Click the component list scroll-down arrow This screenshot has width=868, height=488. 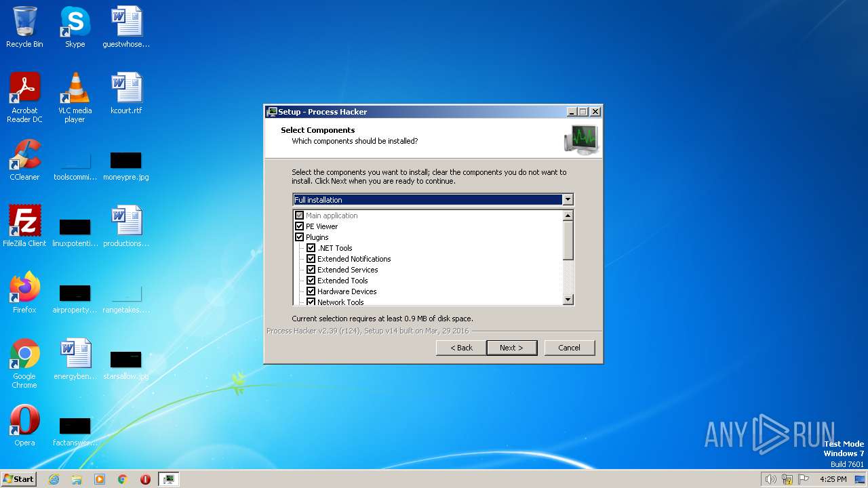pos(568,299)
